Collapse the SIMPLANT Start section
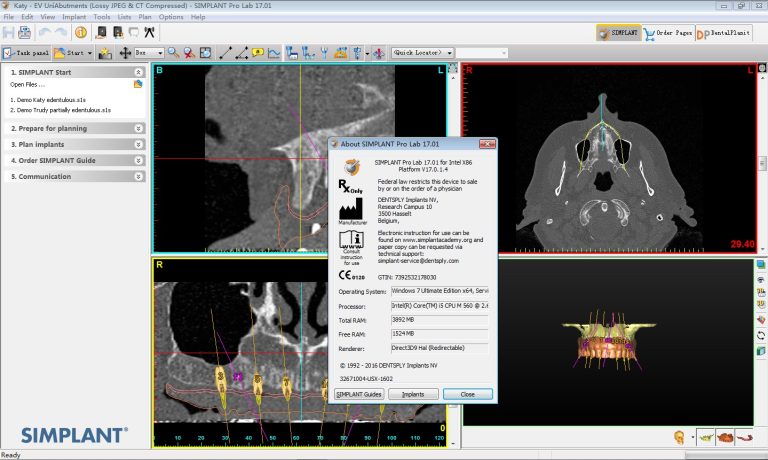 [x=139, y=72]
